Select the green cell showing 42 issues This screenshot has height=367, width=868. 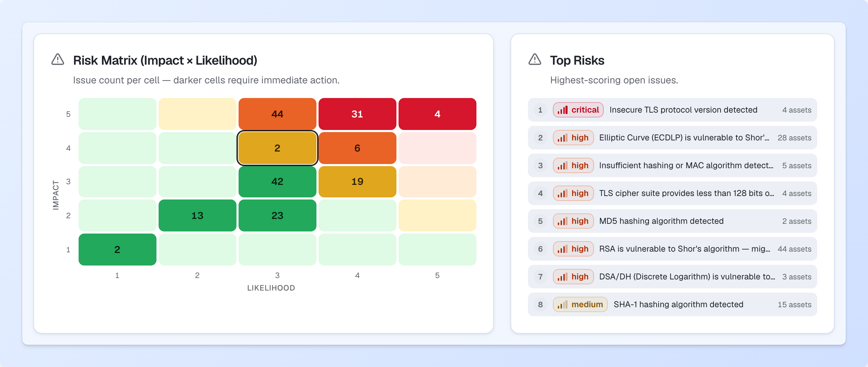(277, 182)
